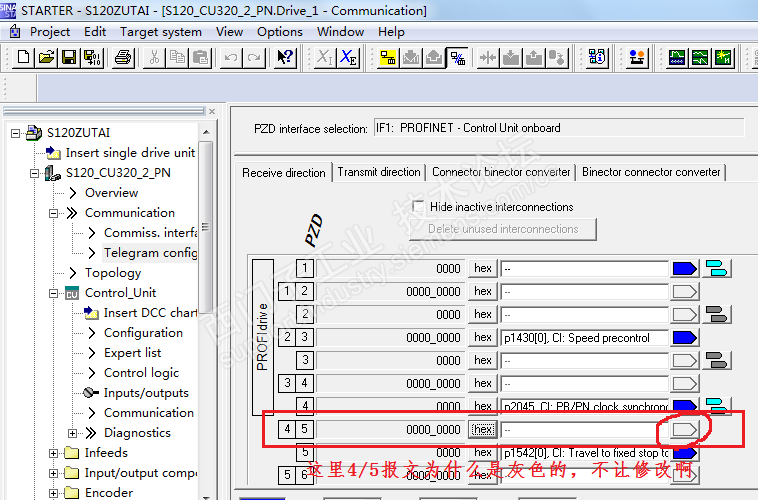
Task: Click the grey bit-assignment icon for PZD 3
Action: coord(716,360)
